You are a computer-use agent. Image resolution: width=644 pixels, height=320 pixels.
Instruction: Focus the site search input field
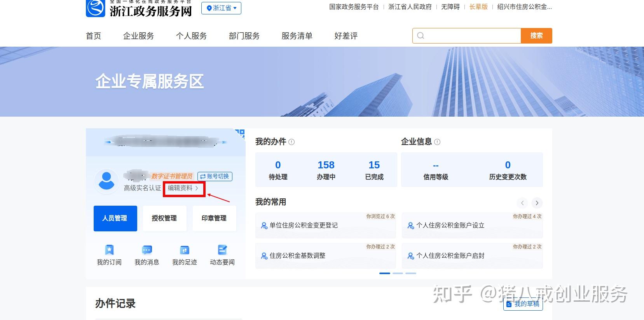pos(466,36)
